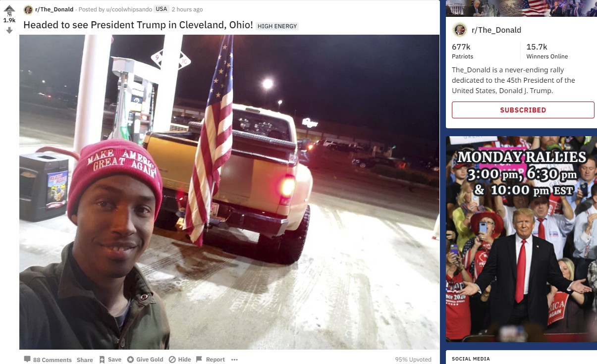Open the three-dot more options menu

234,360
